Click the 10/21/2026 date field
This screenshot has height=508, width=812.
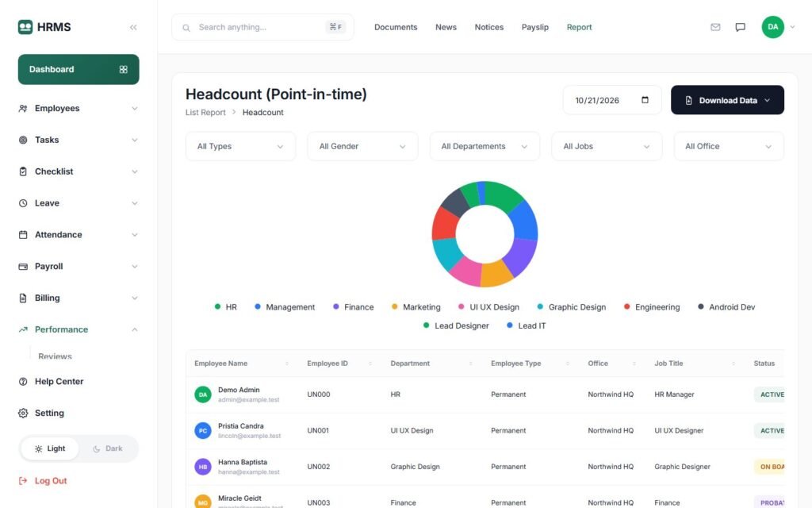pos(611,100)
